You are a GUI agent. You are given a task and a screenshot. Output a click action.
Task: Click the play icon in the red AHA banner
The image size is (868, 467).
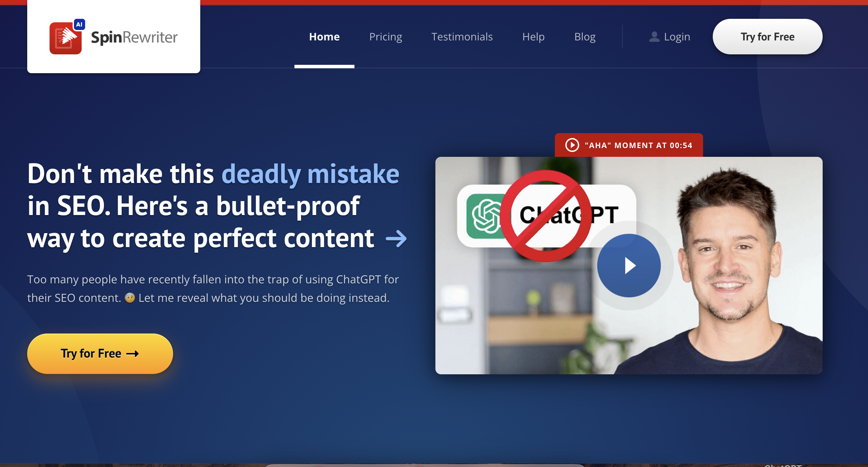point(571,145)
